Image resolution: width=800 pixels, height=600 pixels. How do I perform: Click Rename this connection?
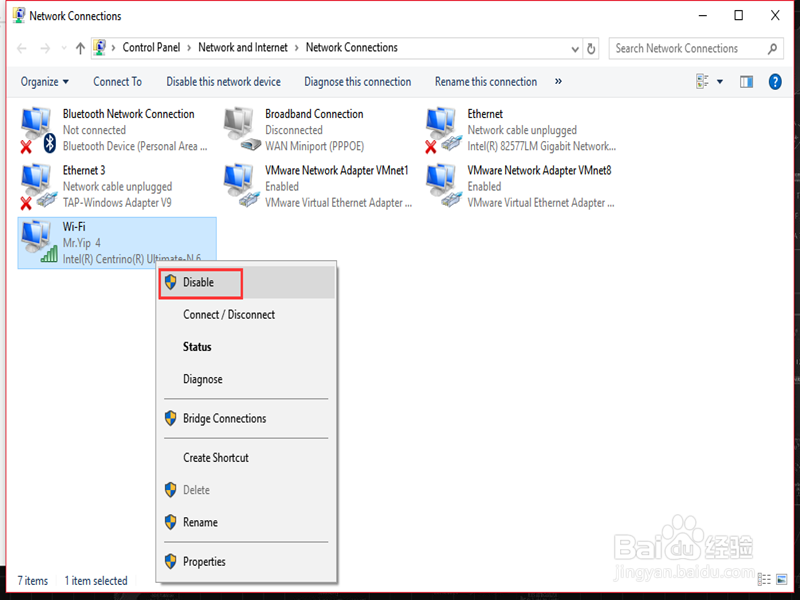coord(486,82)
